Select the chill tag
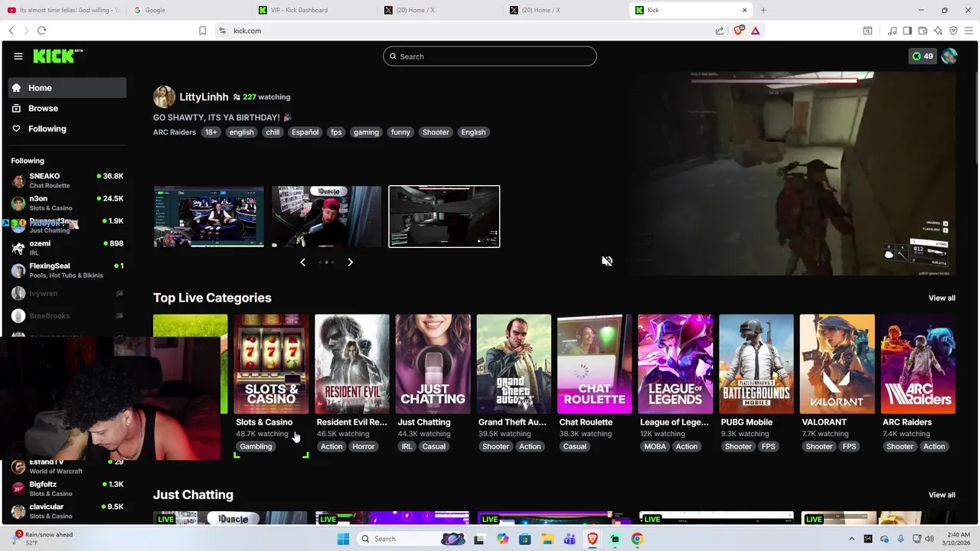Image resolution: width=980 pixels, height=551 pixels. pyautogui.click(x=273, y=132)
